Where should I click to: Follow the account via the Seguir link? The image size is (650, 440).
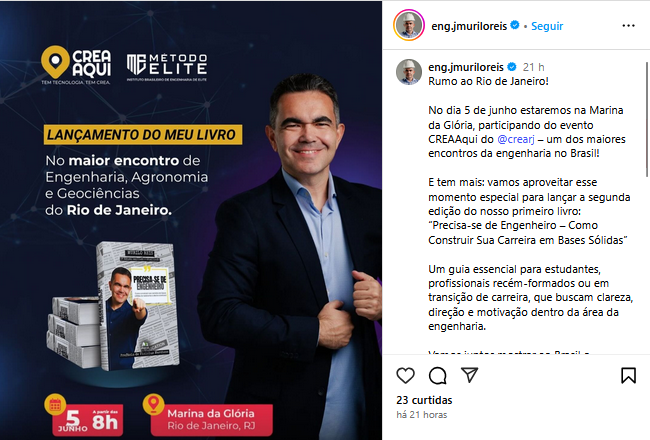click(547, 26)
